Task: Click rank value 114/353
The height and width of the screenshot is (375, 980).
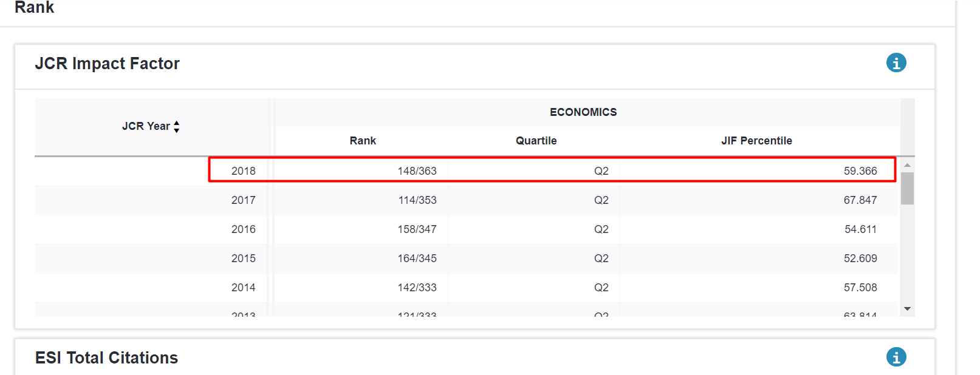Action: 417,200
